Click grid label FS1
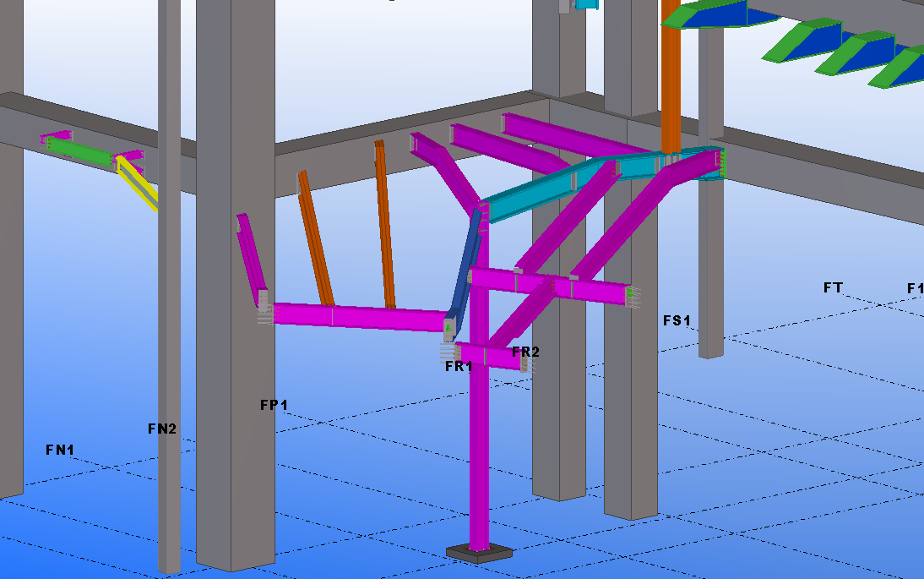 click(x=677, y=320)
